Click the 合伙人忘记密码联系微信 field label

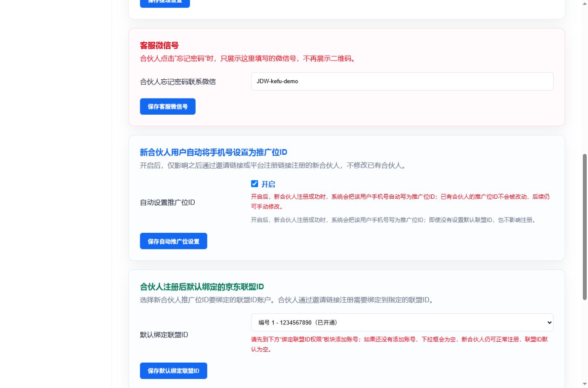(x=178, y=82)
